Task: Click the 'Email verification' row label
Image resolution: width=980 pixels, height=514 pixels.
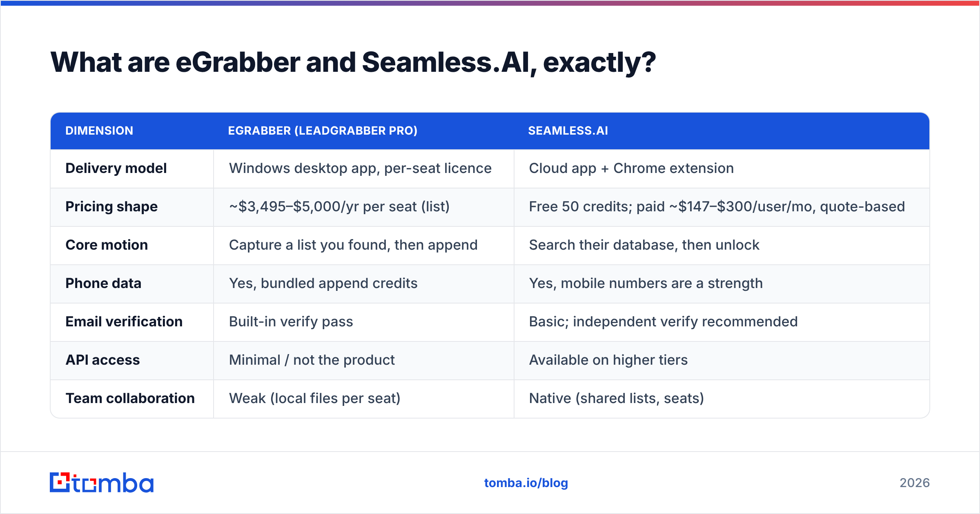Action: click(x=124, y=321)
